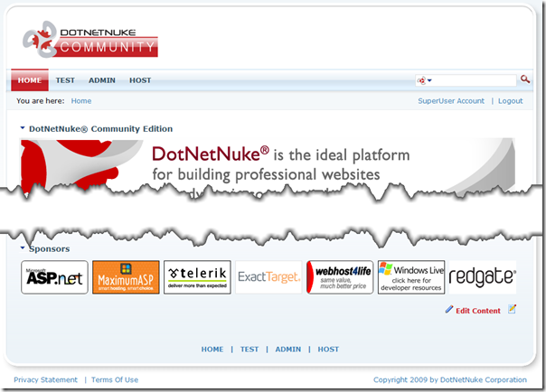Screen dimensions: 546x392
Task: Open the ExactTarget sponsor logo
Action: pos(268,277)
